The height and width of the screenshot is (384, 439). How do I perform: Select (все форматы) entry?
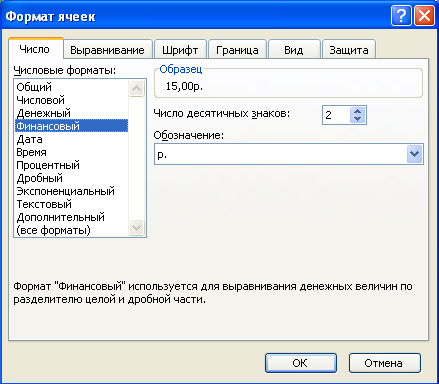click(71, 230)
